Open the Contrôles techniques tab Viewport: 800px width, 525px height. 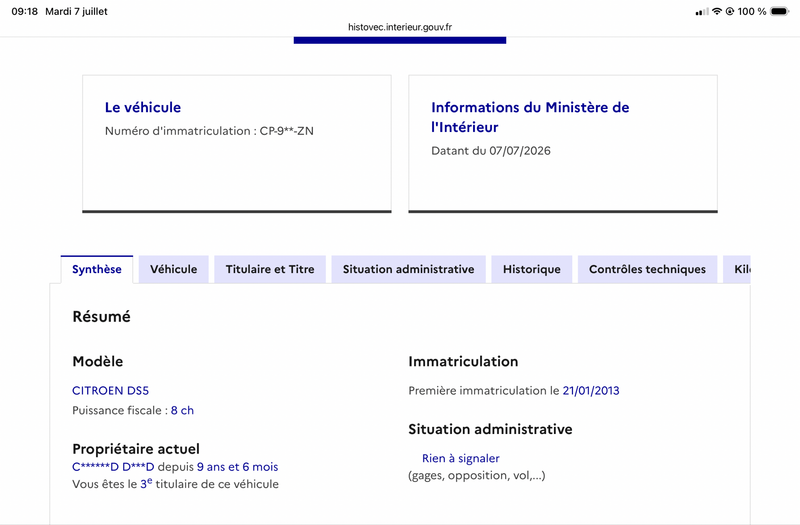pos(647,269)
